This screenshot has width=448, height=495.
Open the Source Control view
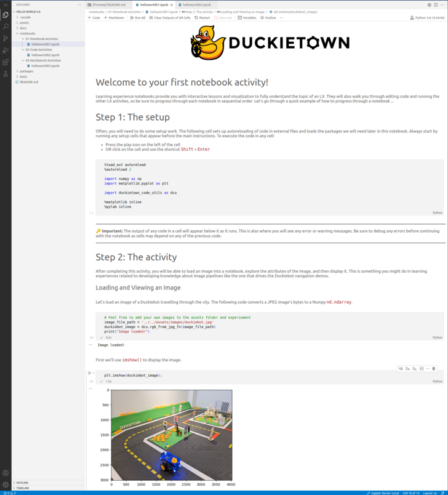pos(6,38)
